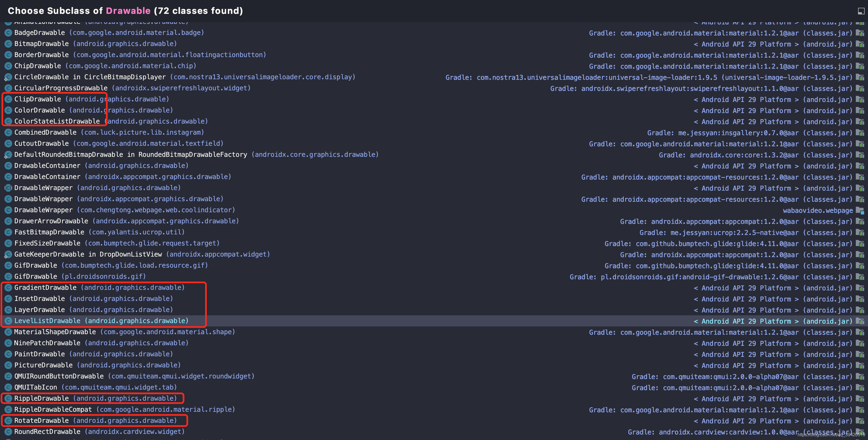Click the class icon beside ChipDrawable
Screen dimensions: 868x440
(x=8, y=66)
